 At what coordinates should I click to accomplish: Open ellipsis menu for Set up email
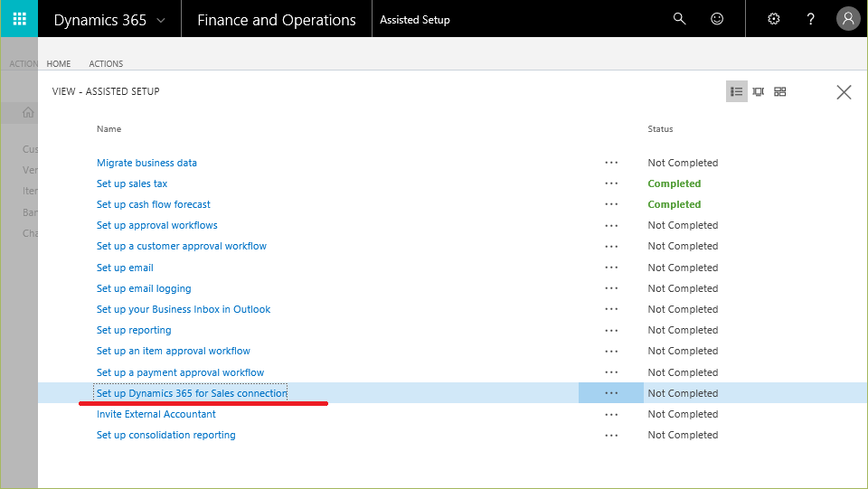tap(611, 268)
